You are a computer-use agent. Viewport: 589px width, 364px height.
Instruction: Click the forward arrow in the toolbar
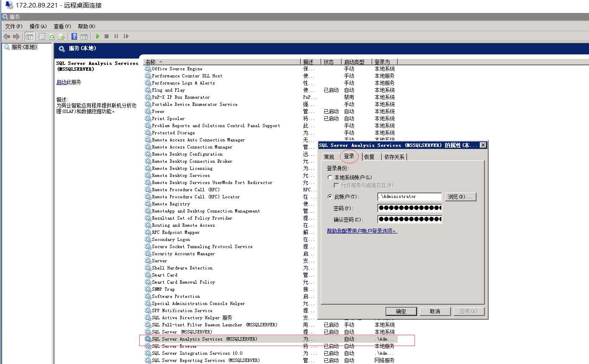pyautogui.click(x=16, y=37)
